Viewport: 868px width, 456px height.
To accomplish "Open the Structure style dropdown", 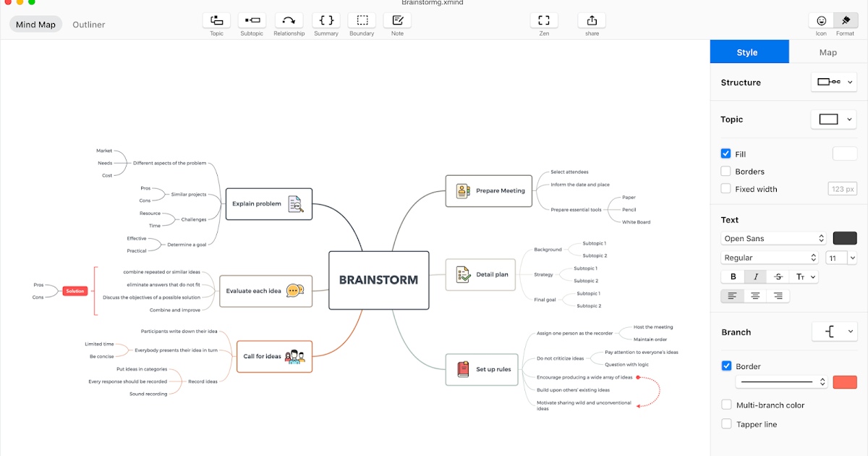I will click(x=833, y=83).
